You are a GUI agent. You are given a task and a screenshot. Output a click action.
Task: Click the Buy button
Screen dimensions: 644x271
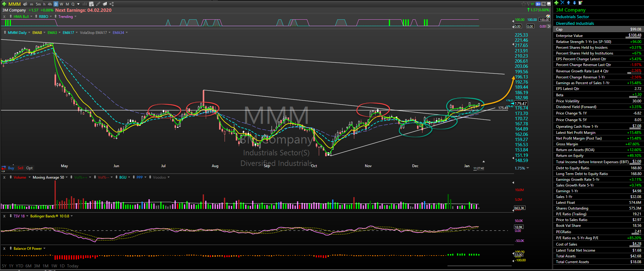11,168
